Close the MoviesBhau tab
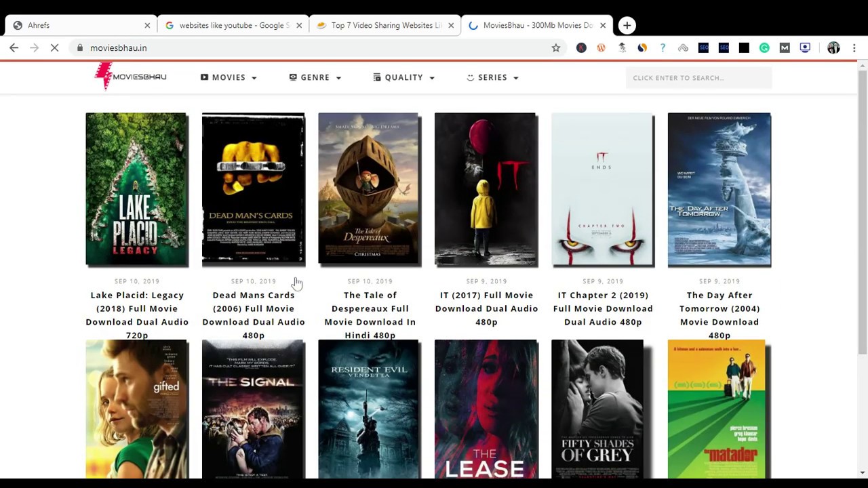Screen dimensions: 868x488 click(x=603, y=25)
